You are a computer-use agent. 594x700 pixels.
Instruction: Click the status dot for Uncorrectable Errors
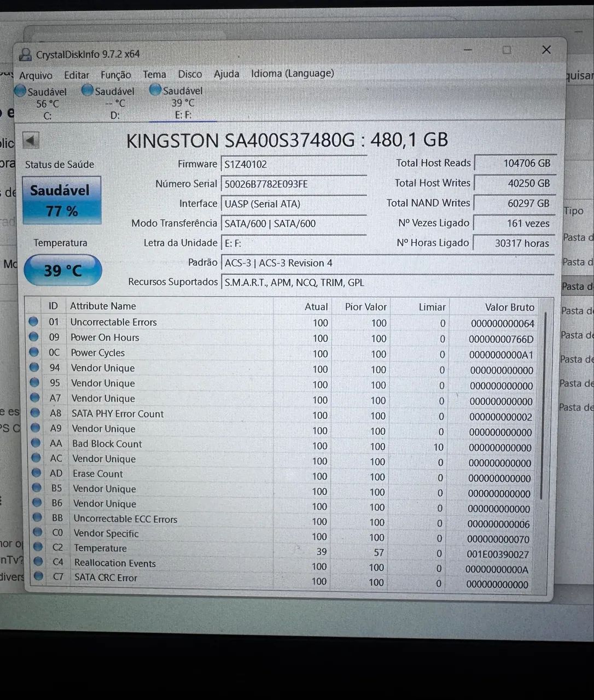[33, 322]
